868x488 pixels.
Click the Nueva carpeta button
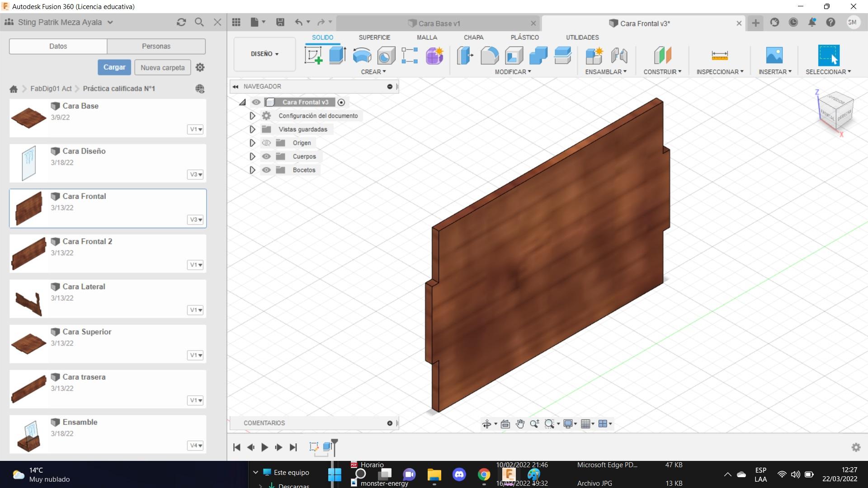(x=162, y=67)
